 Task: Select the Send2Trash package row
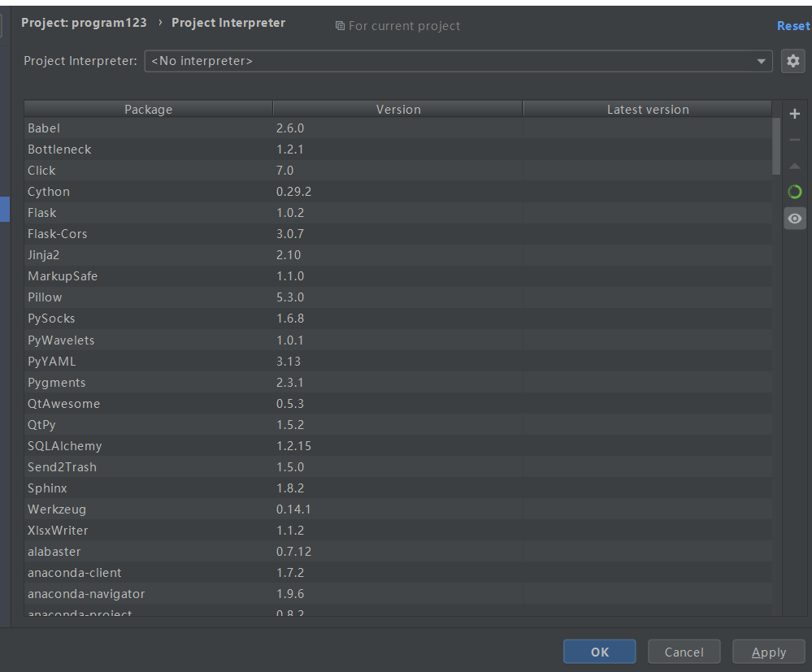coord(397,467)
